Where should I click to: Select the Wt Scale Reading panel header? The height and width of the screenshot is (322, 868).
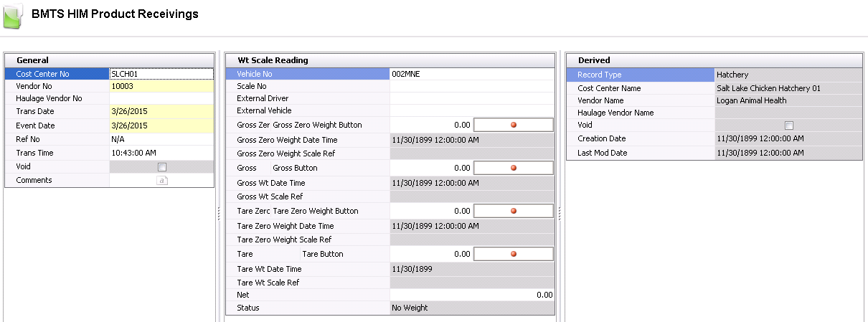pyautogui.click(x=390, y=60)
